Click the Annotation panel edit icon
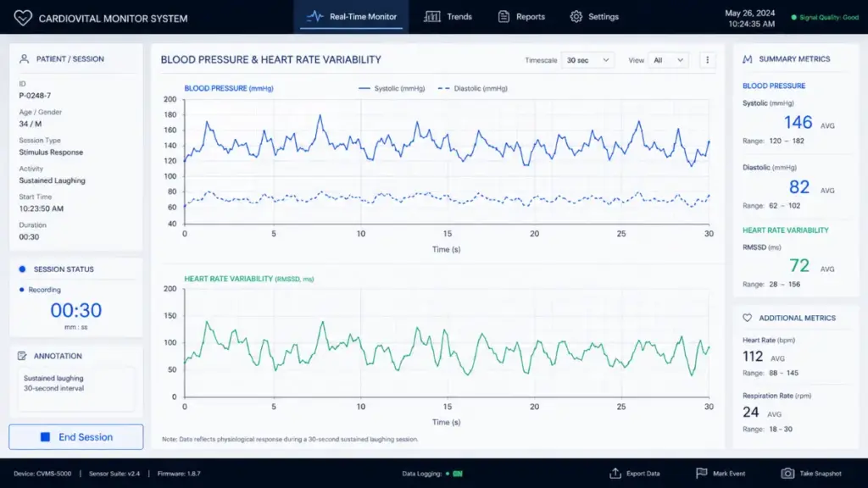Screen dimensions: 868x488 pyautogui.click(x=22, y=356)
